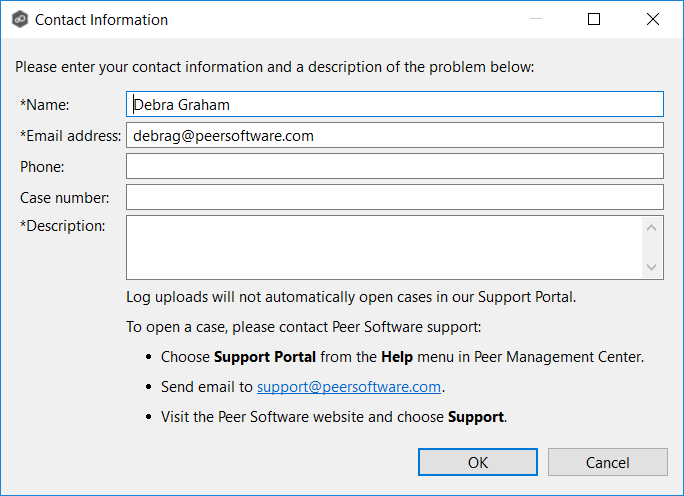This screenshot has height=496, width=684.
Task: Select the Case number text box
Action: pos(394,197)
